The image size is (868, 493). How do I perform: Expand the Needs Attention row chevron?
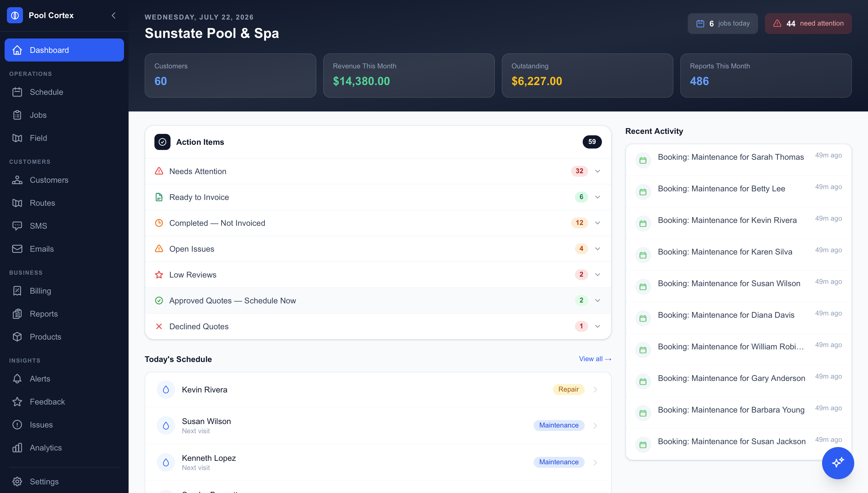pos(597,171)
